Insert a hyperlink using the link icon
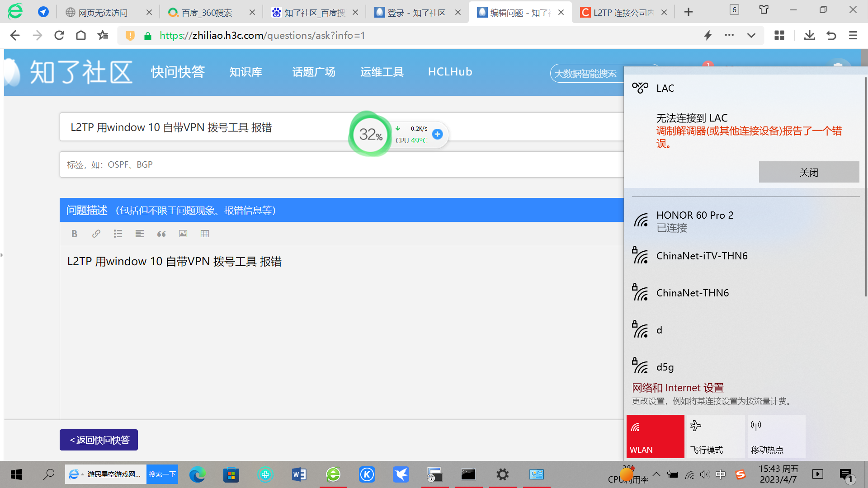 click(96, 234)
